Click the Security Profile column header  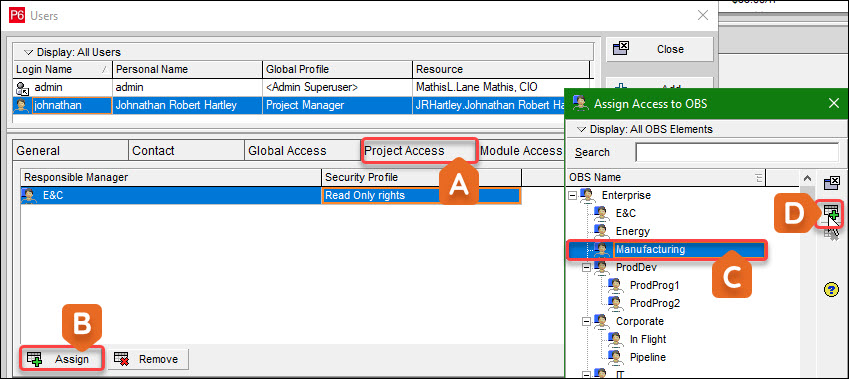tap(422, 178)
